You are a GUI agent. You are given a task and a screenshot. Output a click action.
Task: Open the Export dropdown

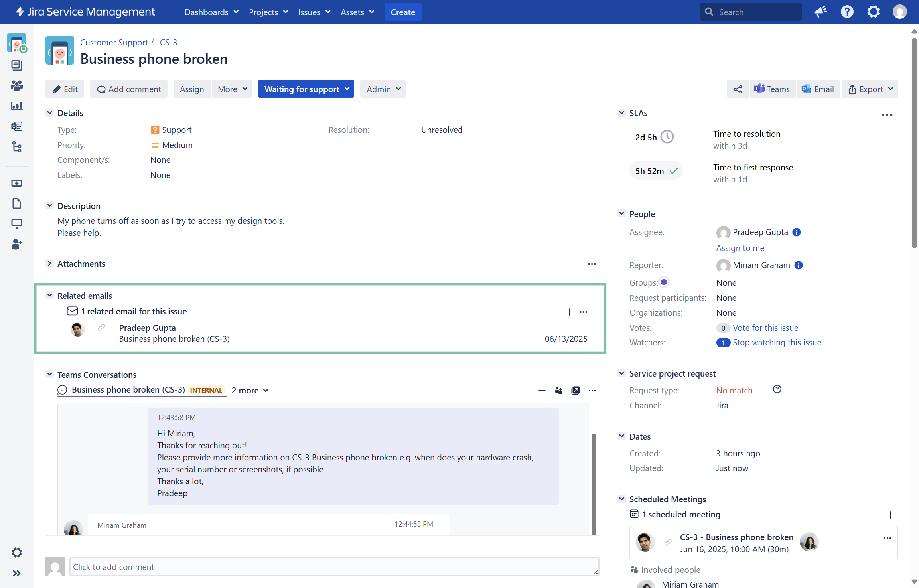870,89
